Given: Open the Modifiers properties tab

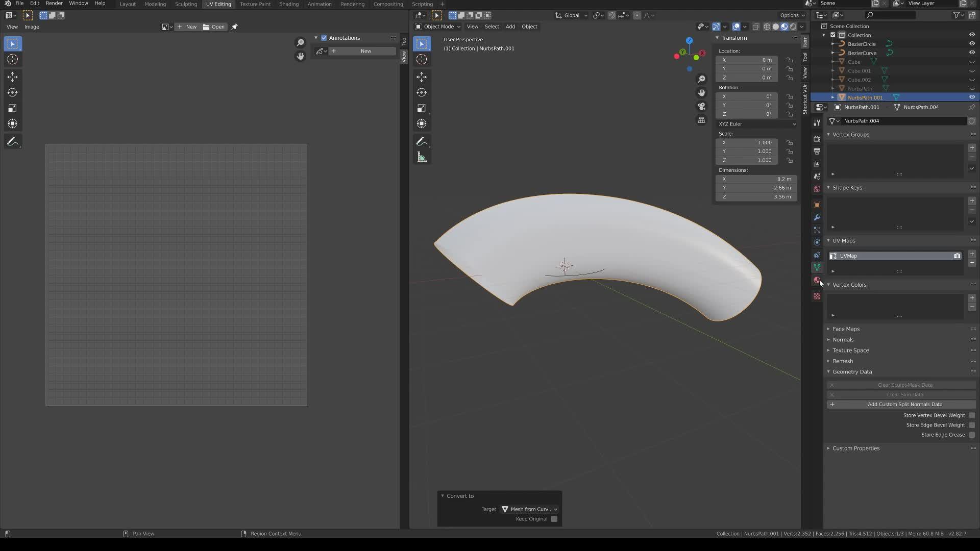Looking at the screenshot, I should (817, 217).
